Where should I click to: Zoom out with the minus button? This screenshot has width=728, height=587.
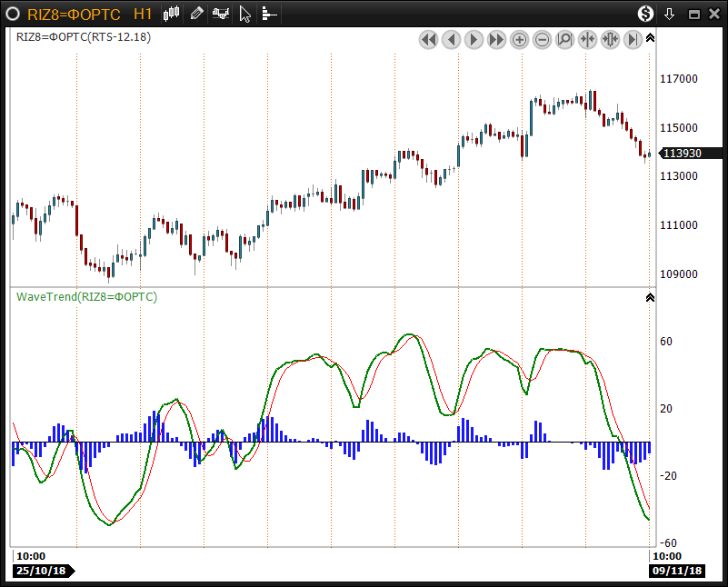pyautogui.click(x=542, y=40)
